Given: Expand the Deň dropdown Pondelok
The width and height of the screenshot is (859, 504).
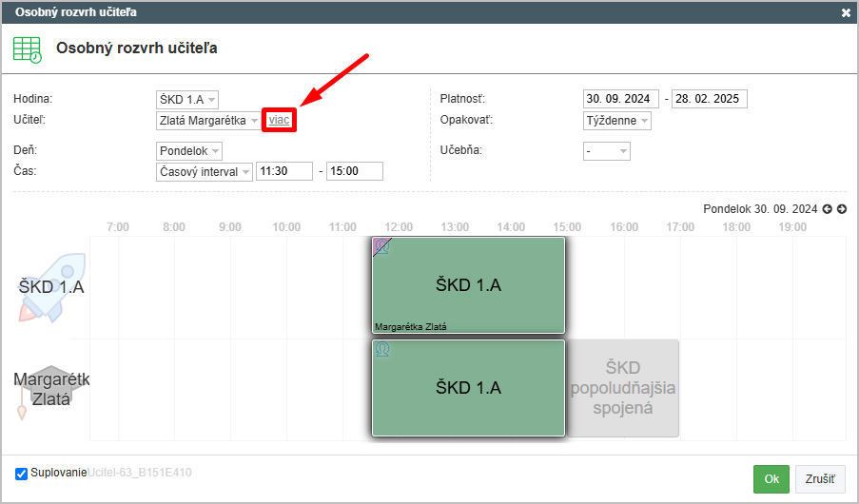Looking at the screenshot, I should [189, 151].
